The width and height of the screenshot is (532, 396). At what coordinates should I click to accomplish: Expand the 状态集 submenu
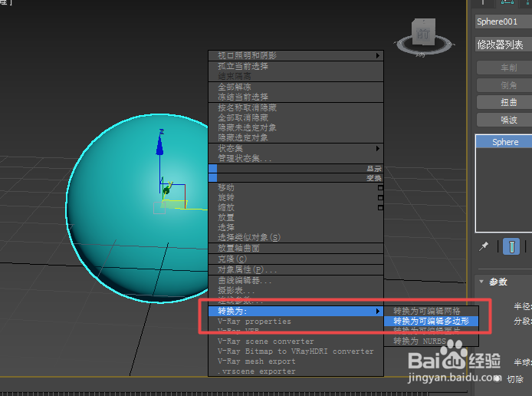[x=296, y=148]
